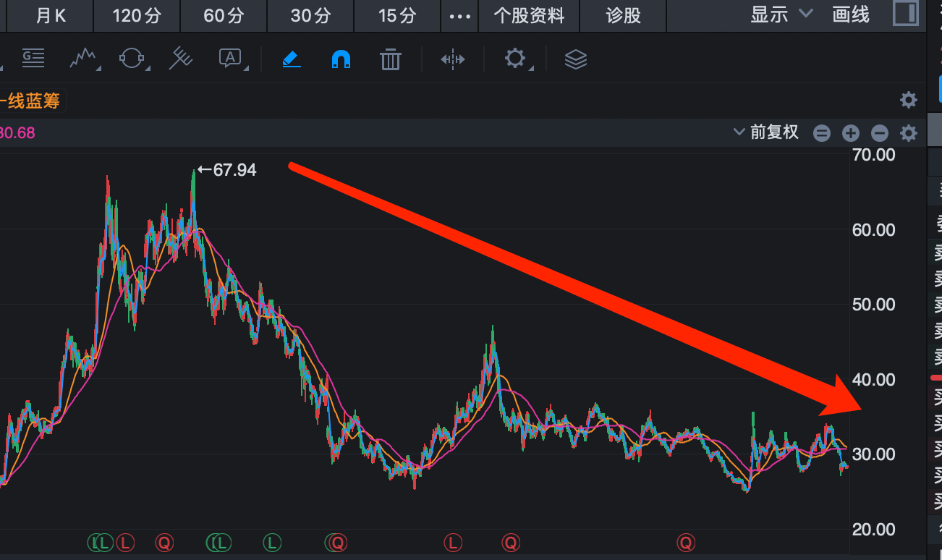Open the layers stack icon on toolbar
The height and width of the screenshot is (560, 942).
click(x=576, y=59)
